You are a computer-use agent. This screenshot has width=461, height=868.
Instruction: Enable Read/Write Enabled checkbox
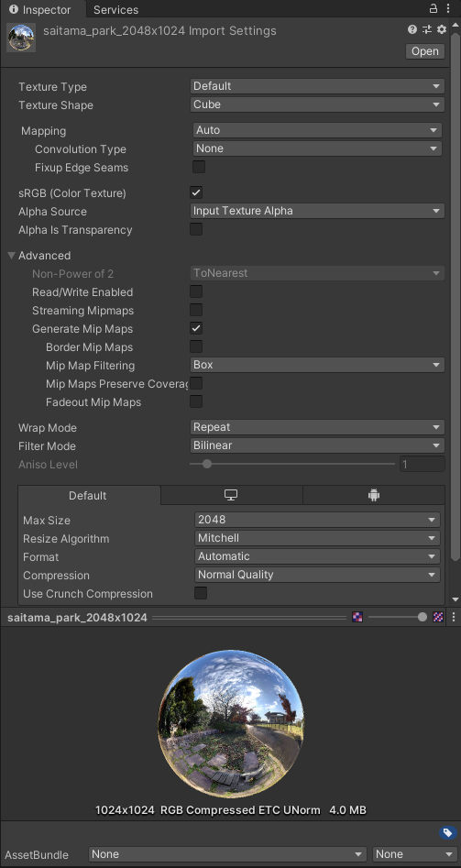point(196,291)
